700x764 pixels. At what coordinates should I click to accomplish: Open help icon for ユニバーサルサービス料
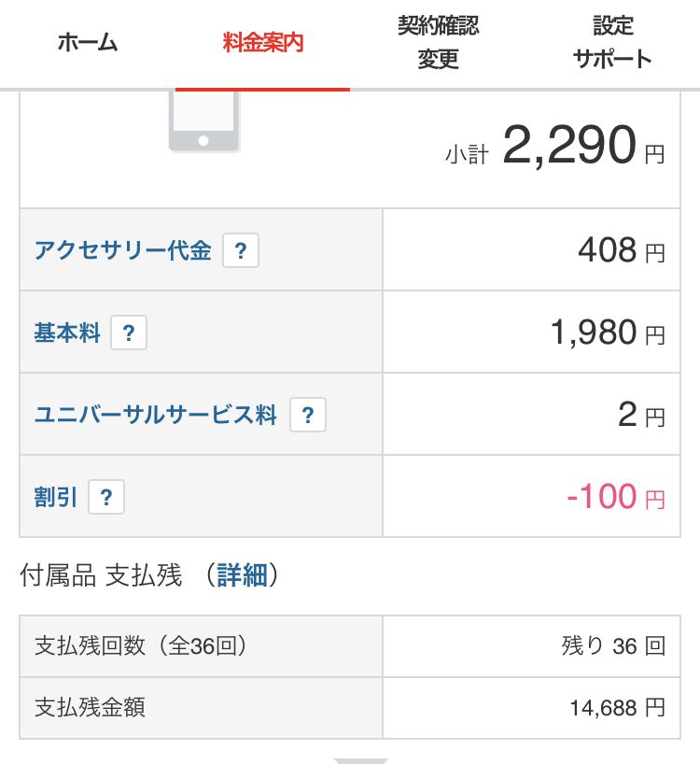tap(308, 415)
